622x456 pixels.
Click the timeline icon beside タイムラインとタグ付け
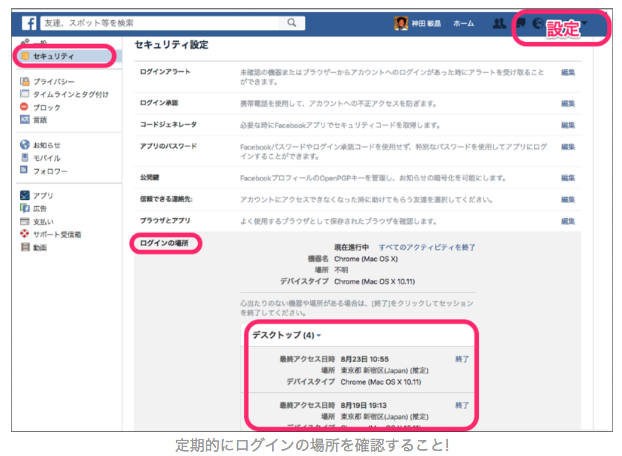click(x=25, y=94)
